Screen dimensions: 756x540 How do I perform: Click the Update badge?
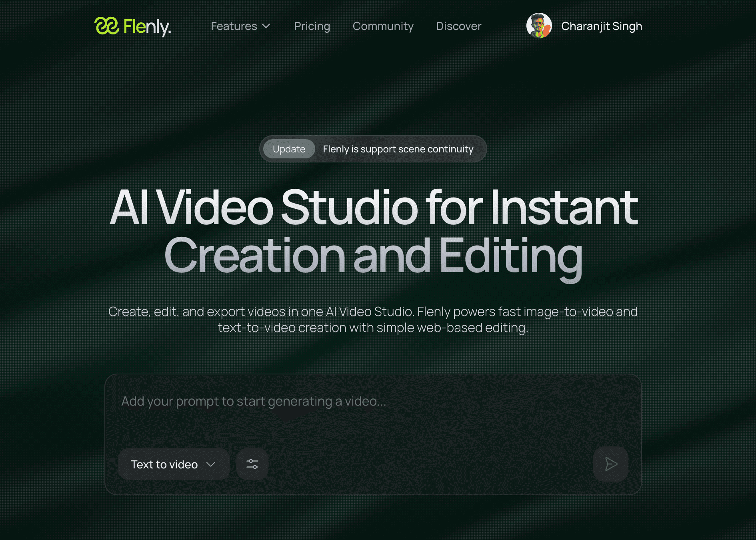click(x=289, y=149)
